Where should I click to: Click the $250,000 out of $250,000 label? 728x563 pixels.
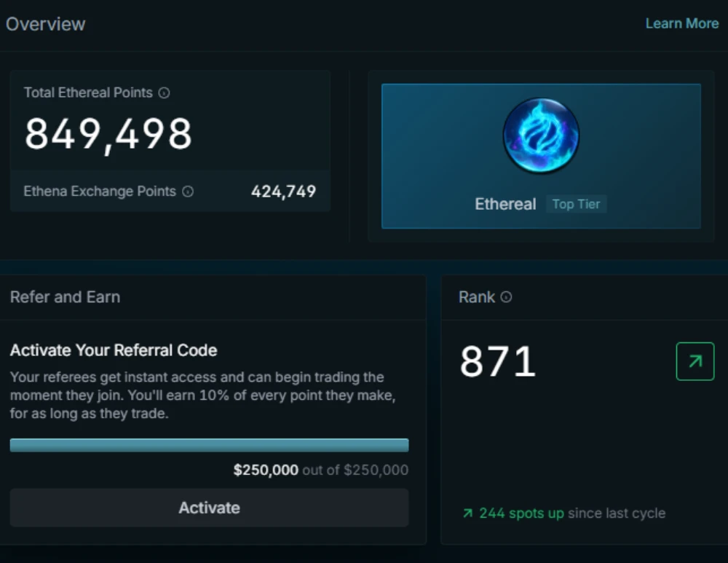coord(320,471)
